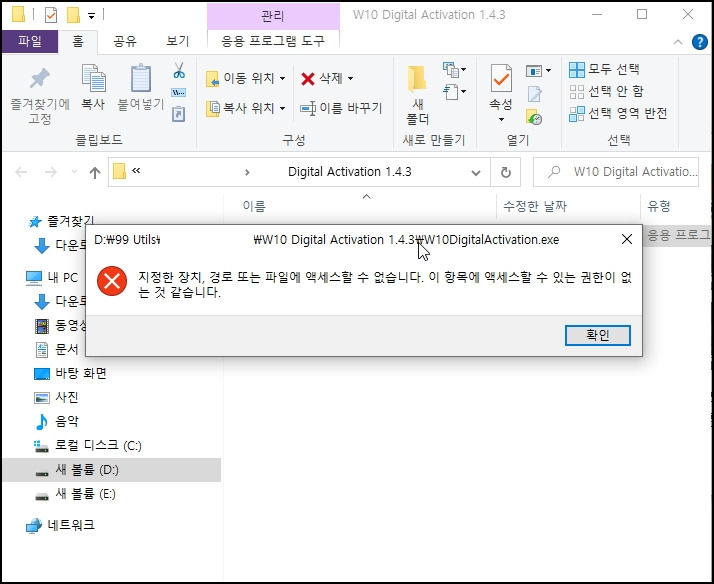Viewport: 714px width, 584px height.
Task: Sort by 수정한 날짜 column header
Action: [535, 206]
